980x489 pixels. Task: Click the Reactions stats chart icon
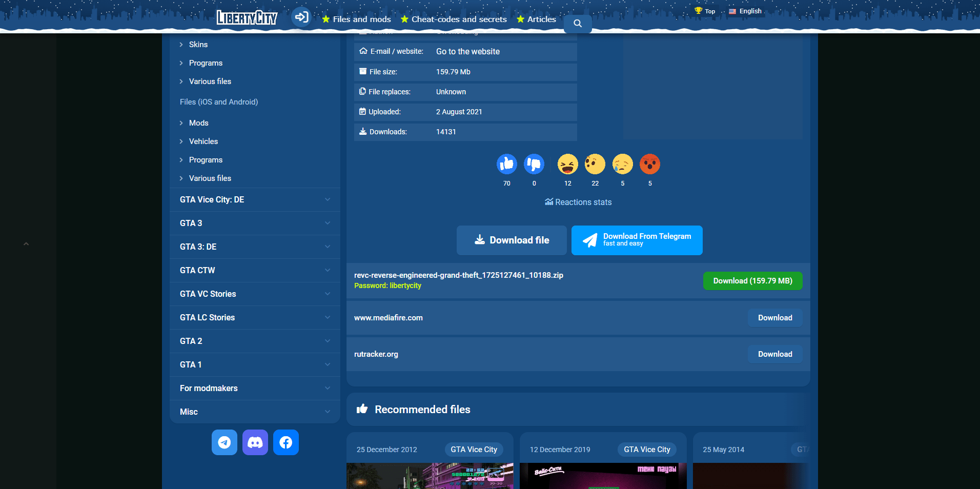(549, 202)
